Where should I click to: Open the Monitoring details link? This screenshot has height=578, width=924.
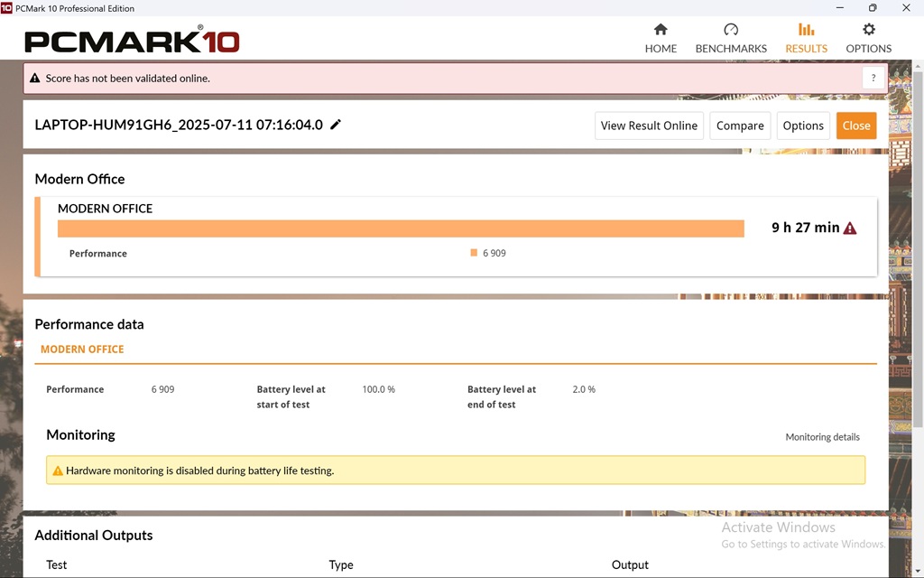tap(822, 437)
